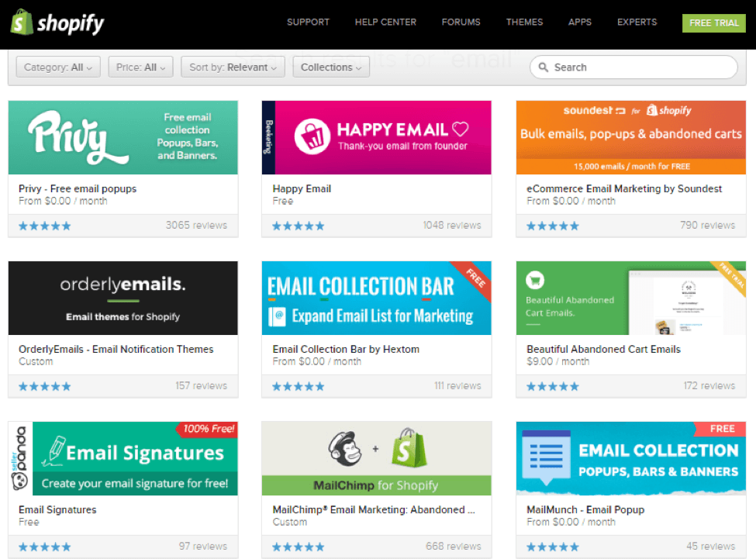Click the Shopify logo in header
This screenshot has height=559, width=756.
[57, 22]
